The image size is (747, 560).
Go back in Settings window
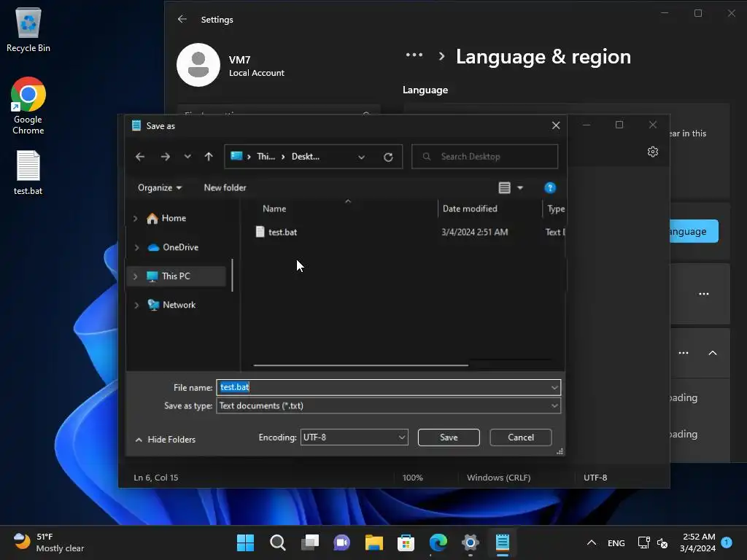pyautogui.click(x=182, y=19)
